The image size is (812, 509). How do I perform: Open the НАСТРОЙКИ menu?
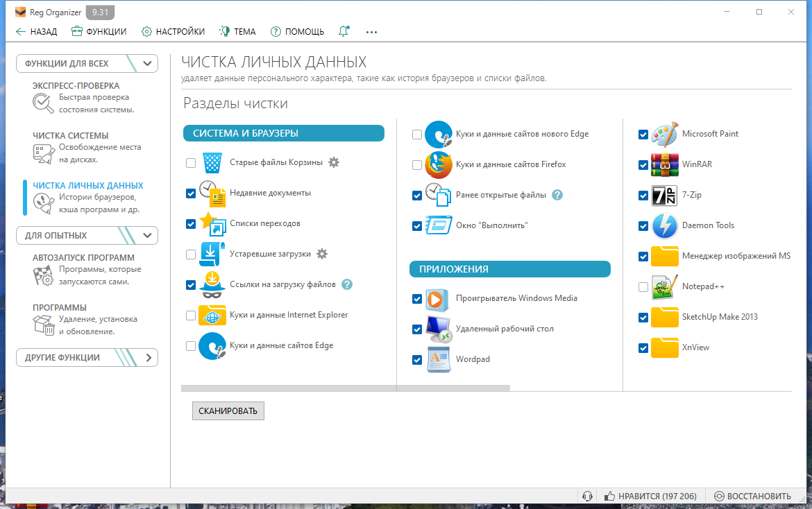[173, 32]
